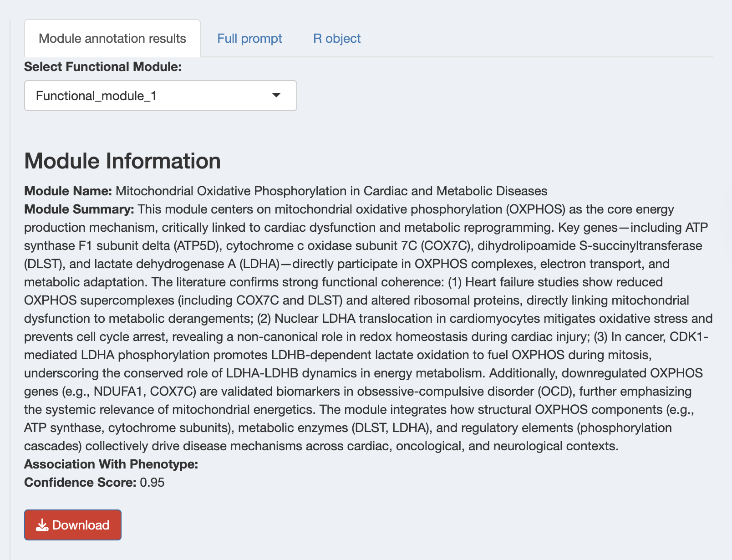Click the bold Confidence Score label
Image resolution: width=732 pixels, height=560 pixels.
(x=80, y=483)
